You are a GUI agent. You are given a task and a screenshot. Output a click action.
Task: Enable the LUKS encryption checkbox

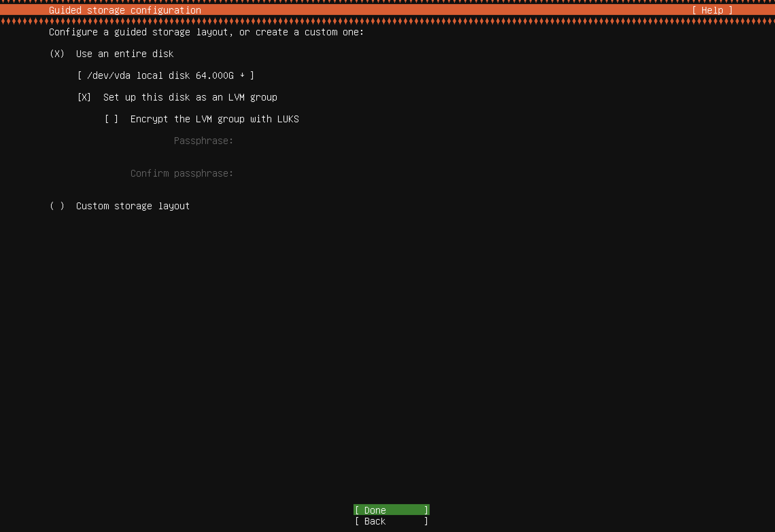click(x=111, y=119)
